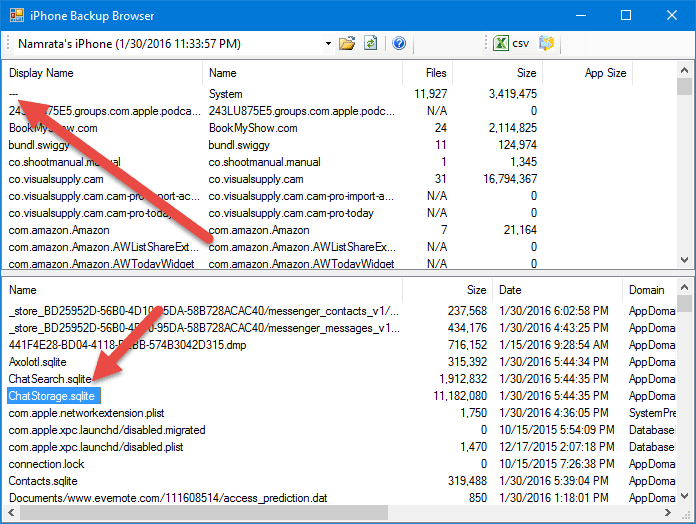The width and height of the screenshot is (696, 524).
Task: Select messenger_contacts_v1 store file
Action: [x=204, y=311]
